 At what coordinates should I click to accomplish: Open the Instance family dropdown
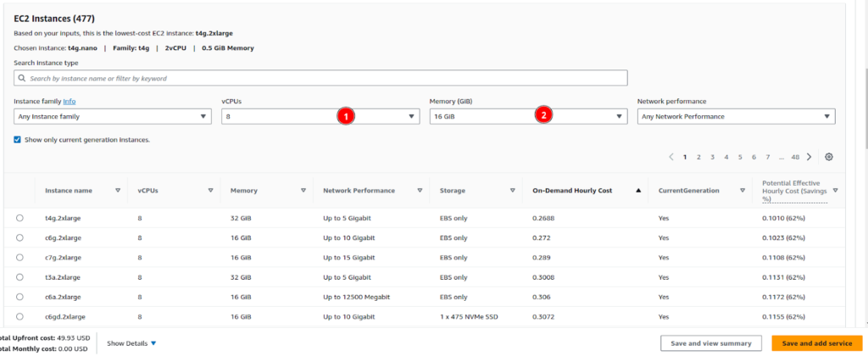pyautogui.click(x=113, y=117)
